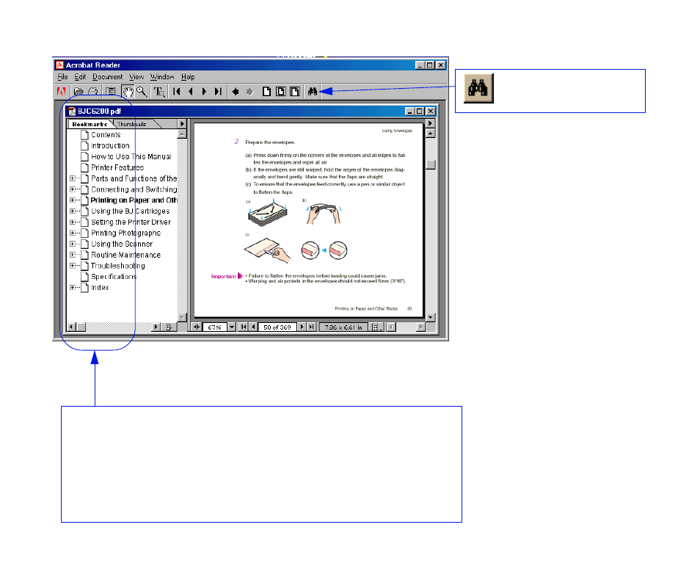This screenshot has width=700, height=588.
Task: Click the Routine Maintenance bookmark text
Action: [126, 255]
